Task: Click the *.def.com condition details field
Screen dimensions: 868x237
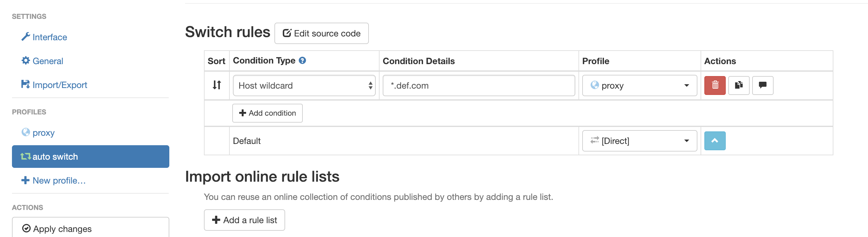Action: pyautogui.click(x=478, y=85)
